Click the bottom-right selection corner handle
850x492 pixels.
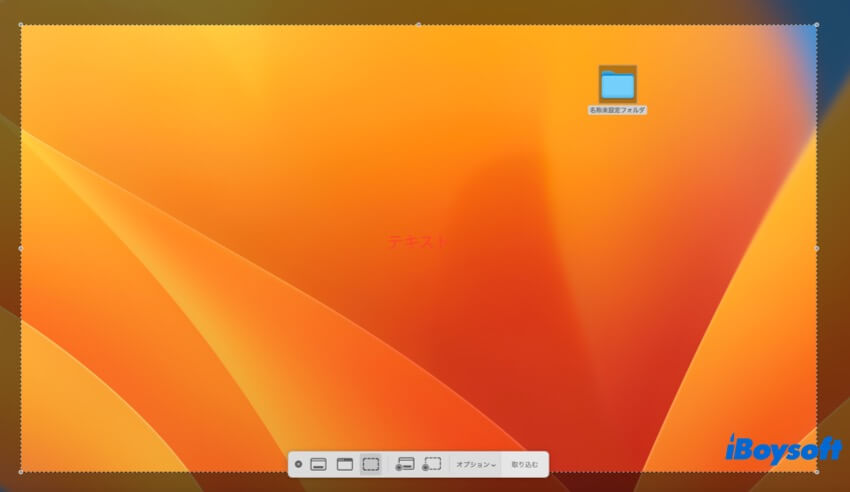(817, 472)
